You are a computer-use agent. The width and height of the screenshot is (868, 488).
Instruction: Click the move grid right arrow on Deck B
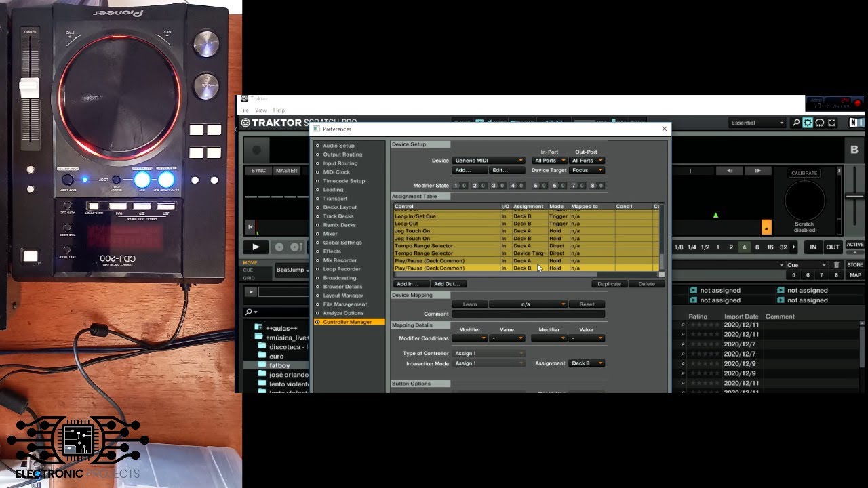pos(757,171)
